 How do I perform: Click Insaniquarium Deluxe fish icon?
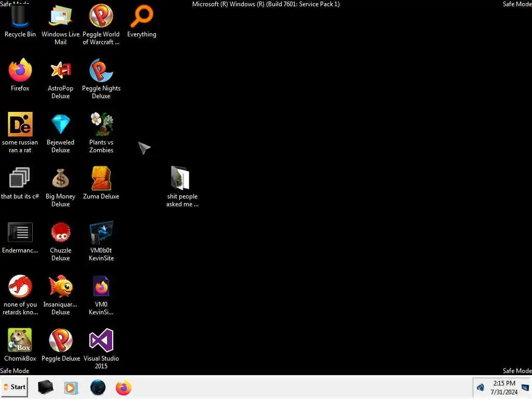point(60,295)
